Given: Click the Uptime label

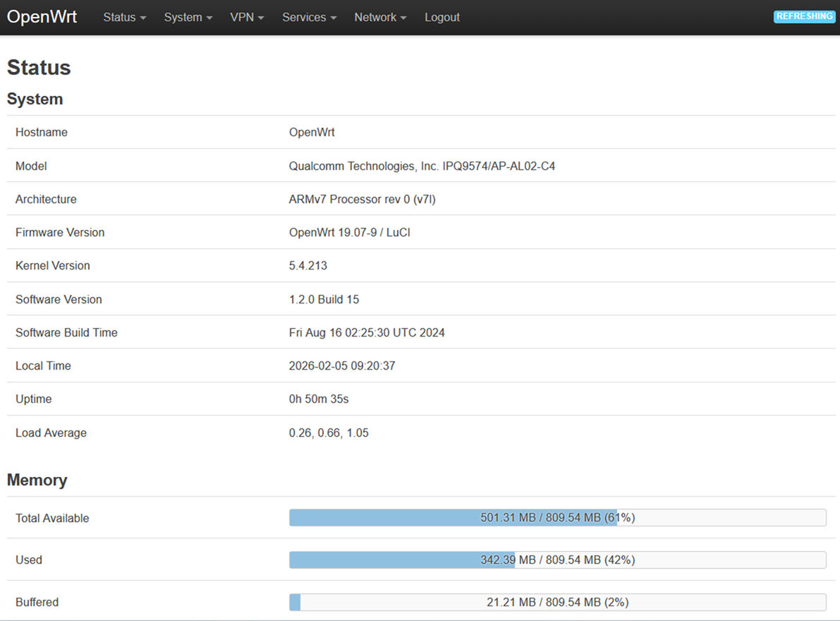Looking at the screenshot, I should coord(33,399).
